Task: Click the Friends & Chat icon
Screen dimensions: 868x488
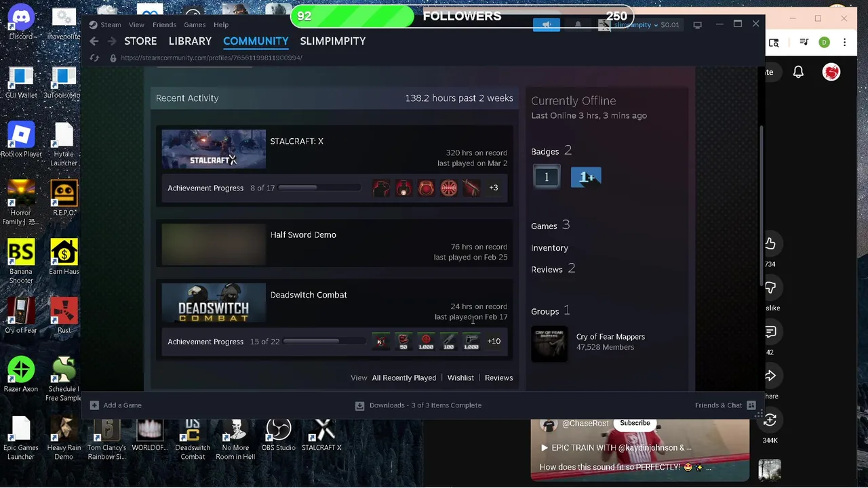Action: coord(751,405)
